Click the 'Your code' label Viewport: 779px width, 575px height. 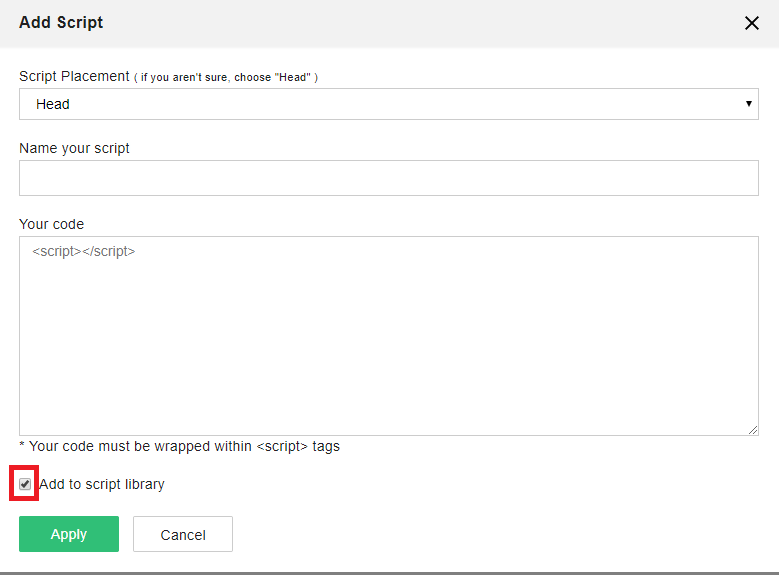51,224
